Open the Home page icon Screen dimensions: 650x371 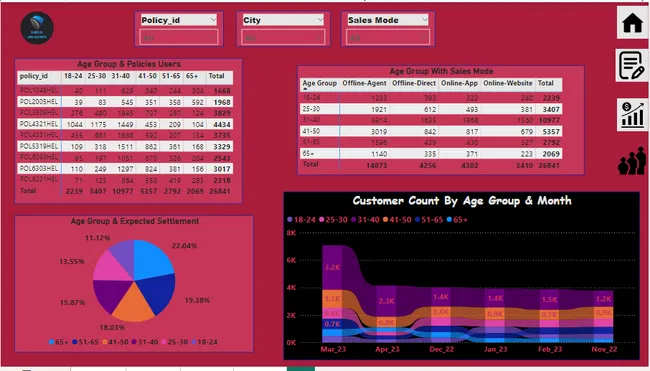click(632, 23)
